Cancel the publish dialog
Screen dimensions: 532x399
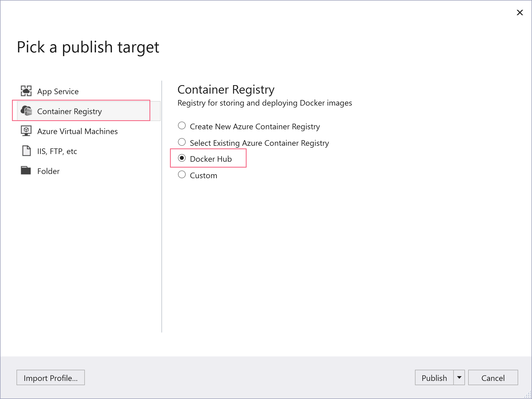493,377
